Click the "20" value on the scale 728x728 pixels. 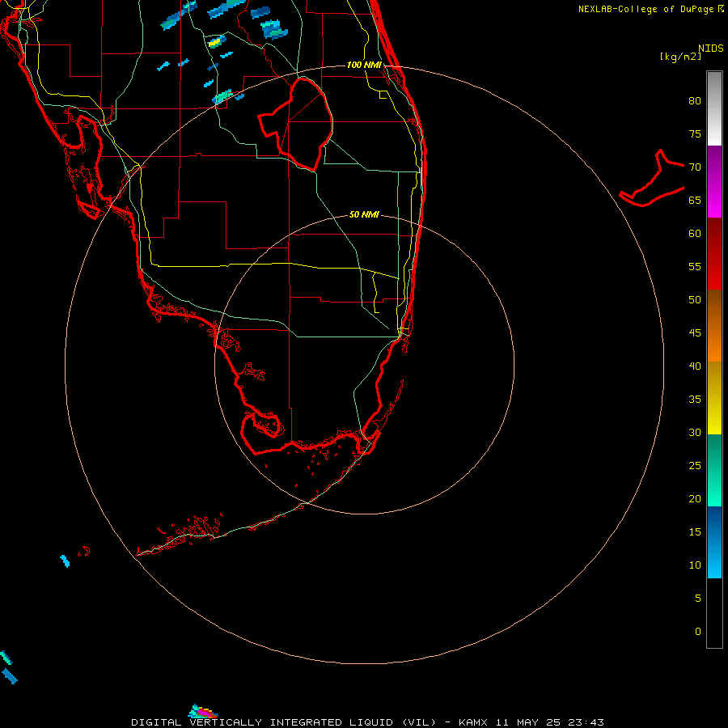click(x=695, y=498)
